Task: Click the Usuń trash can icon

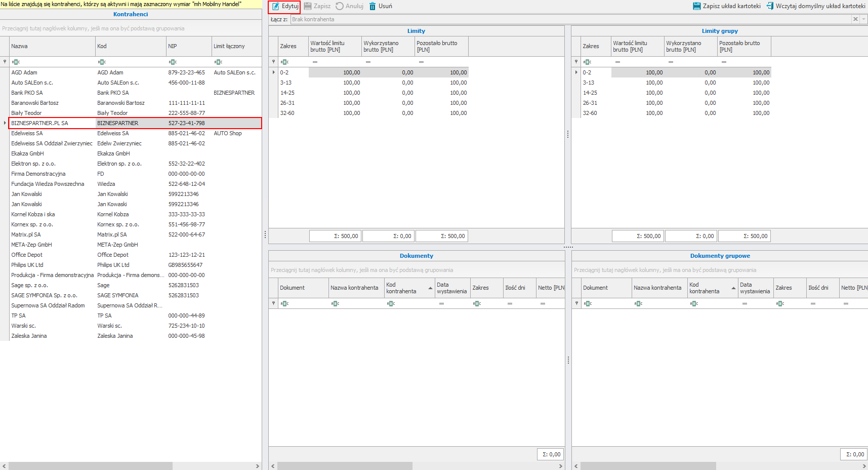Action: tap(373, 7)
